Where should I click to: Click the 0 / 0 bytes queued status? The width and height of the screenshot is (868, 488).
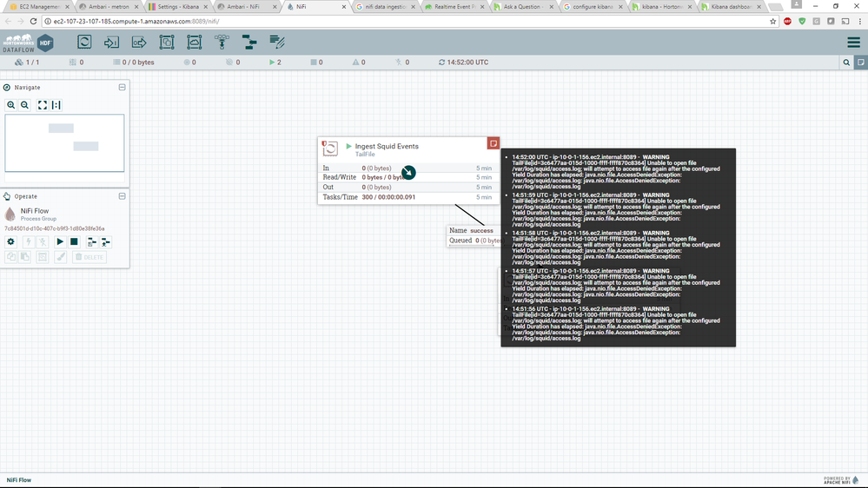coord(134,63)
